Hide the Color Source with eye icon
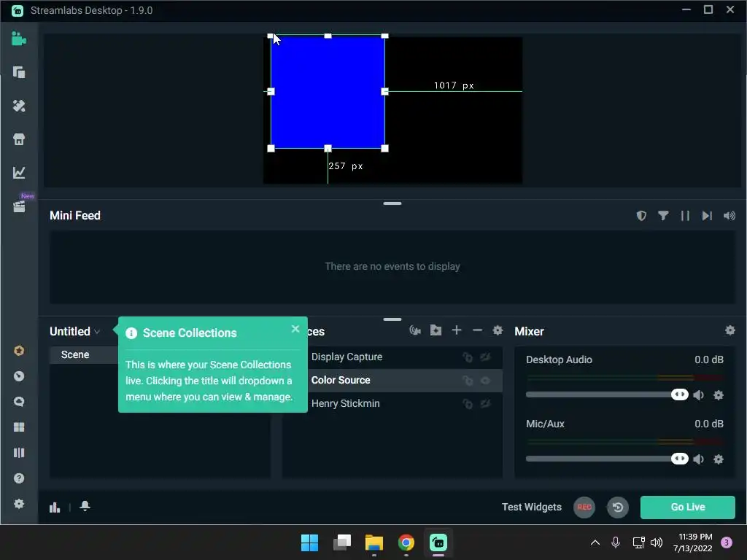747x560 pixels. pos(485,381)
